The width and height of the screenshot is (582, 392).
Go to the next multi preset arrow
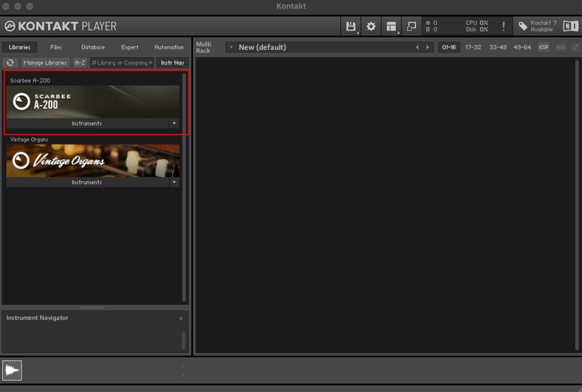click(427, 47)
